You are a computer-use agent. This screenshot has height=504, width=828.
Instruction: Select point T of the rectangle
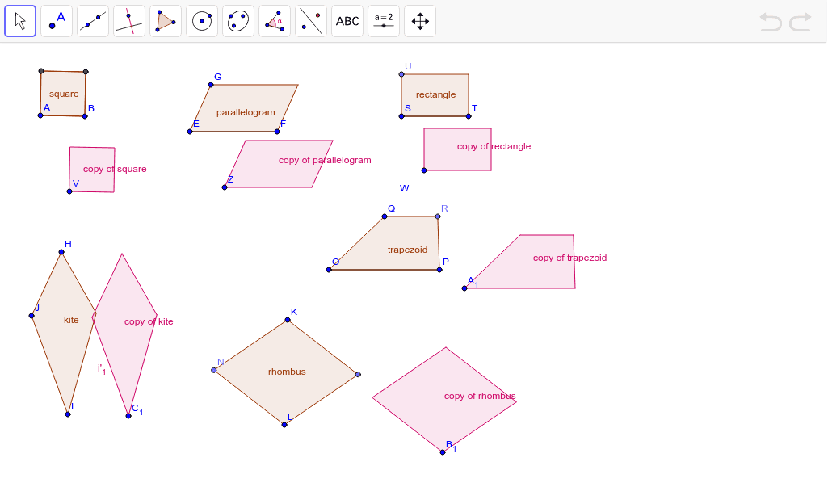pos(469,116)
